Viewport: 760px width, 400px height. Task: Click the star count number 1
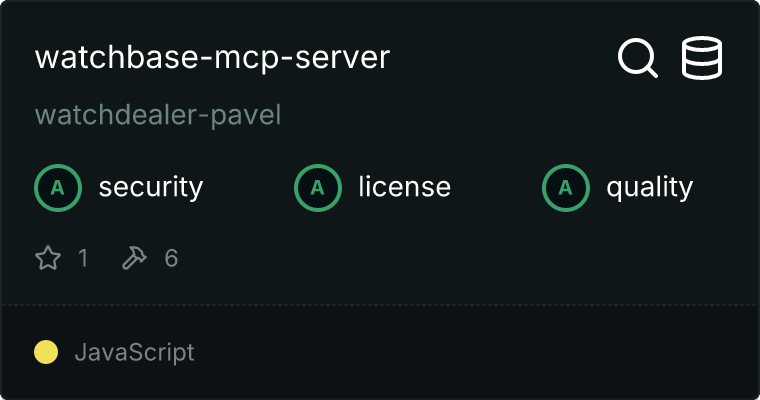tap(83, 258)
